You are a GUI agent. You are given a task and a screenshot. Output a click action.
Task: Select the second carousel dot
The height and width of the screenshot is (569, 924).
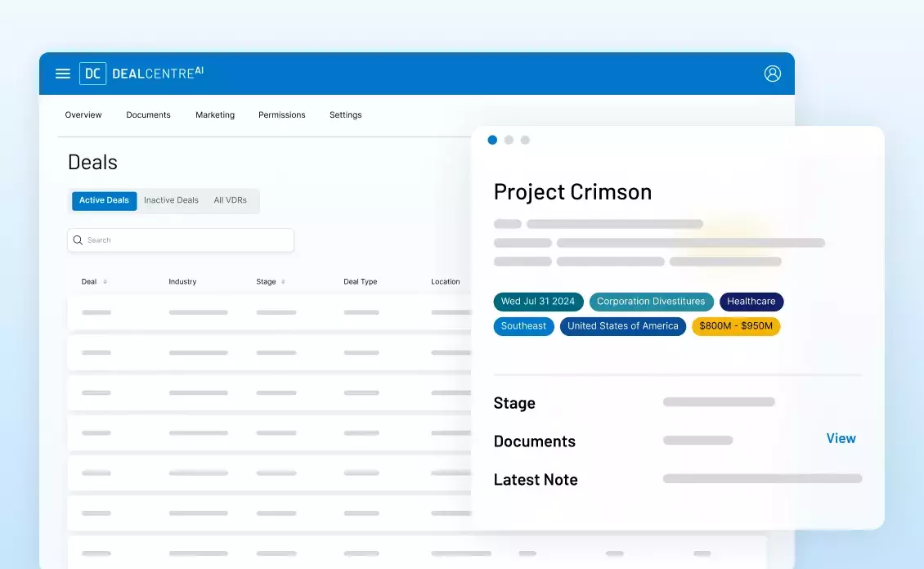click(509, 140)
